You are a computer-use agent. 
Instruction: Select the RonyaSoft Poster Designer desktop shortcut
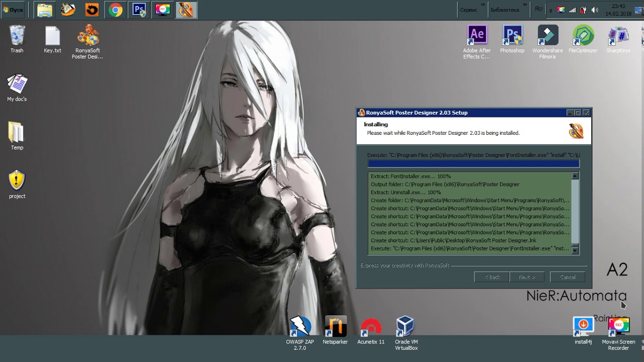[x=87, y=42]
